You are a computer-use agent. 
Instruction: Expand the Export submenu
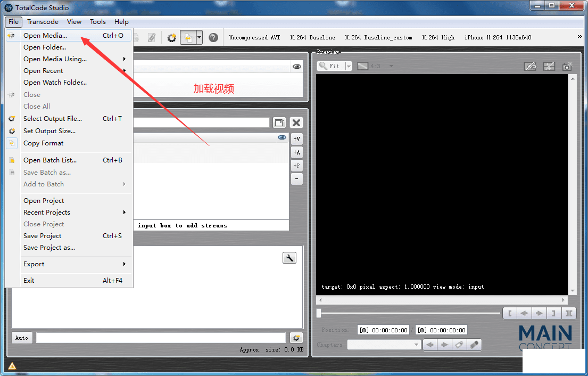125,264
